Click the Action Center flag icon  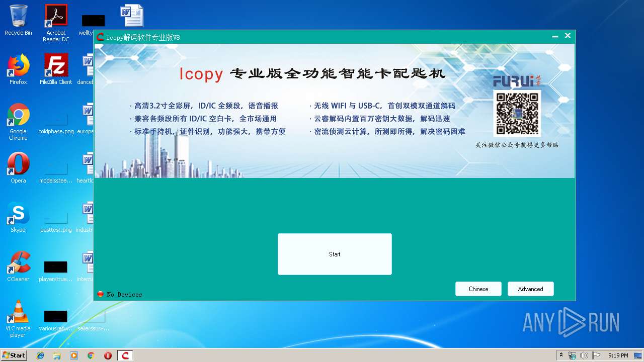pyautogui.click(x=596, y=355)
